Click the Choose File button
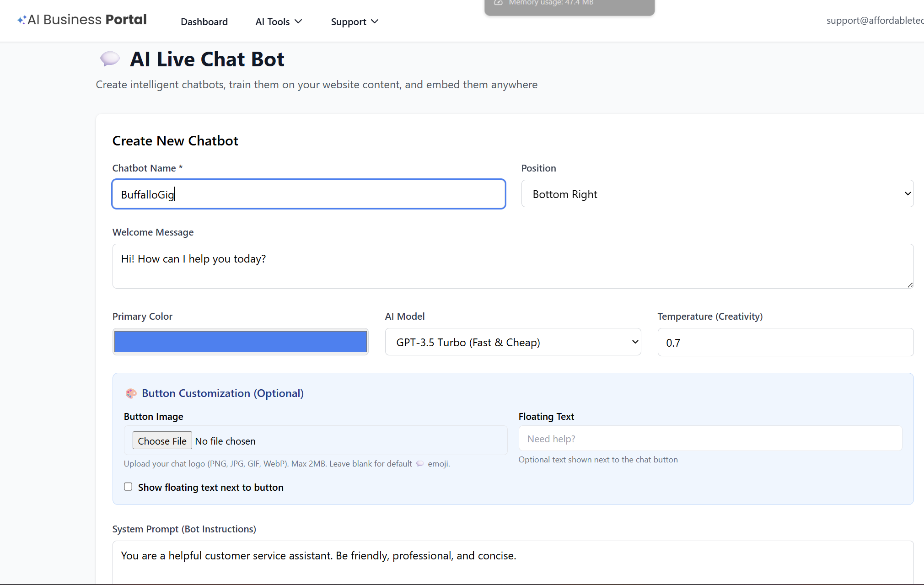This screenshot has height=585, width=924. pos(162,441)
